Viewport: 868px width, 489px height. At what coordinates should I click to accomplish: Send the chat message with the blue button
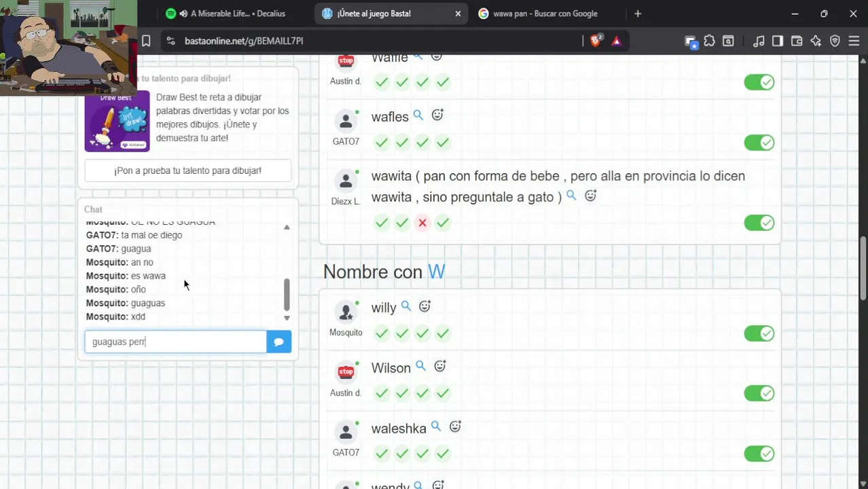pyautogui.click(x=278, y=342)
